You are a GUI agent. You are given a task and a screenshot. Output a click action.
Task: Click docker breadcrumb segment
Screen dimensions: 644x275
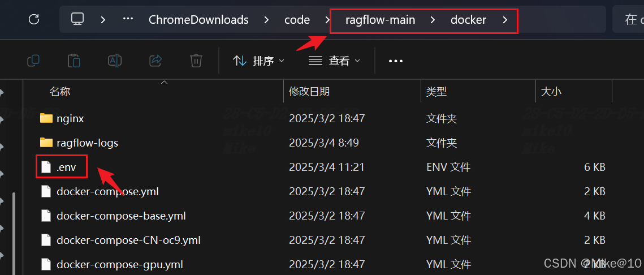tap(468, 19)
